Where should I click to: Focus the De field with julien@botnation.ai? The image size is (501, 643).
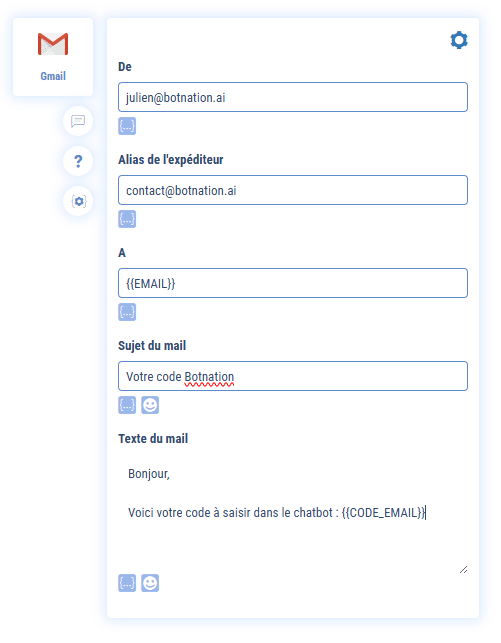(293, 97)
